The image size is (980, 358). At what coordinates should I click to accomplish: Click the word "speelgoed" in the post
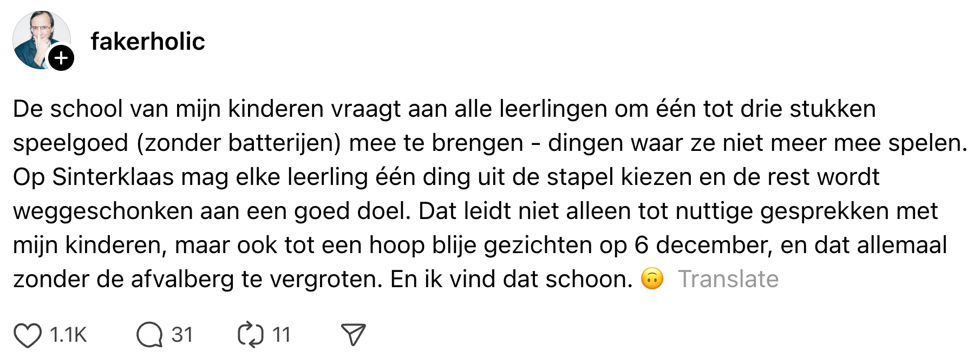click(x=70, y=143)
